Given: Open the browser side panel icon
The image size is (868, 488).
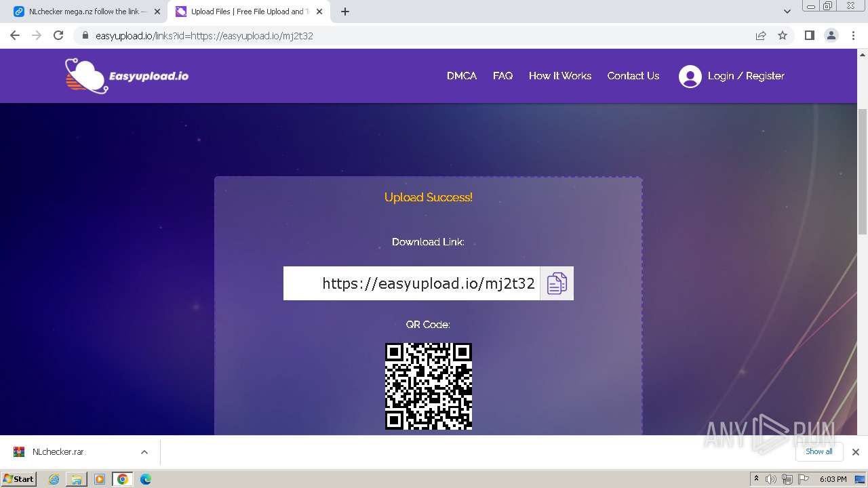Looking at the screenshot, I should tap(809, 35).
